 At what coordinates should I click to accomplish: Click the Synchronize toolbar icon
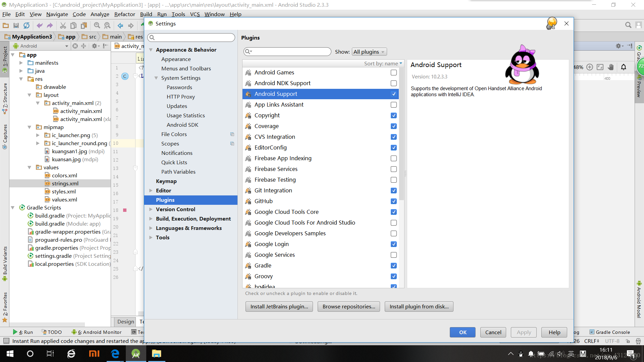(x=26, y=25)
